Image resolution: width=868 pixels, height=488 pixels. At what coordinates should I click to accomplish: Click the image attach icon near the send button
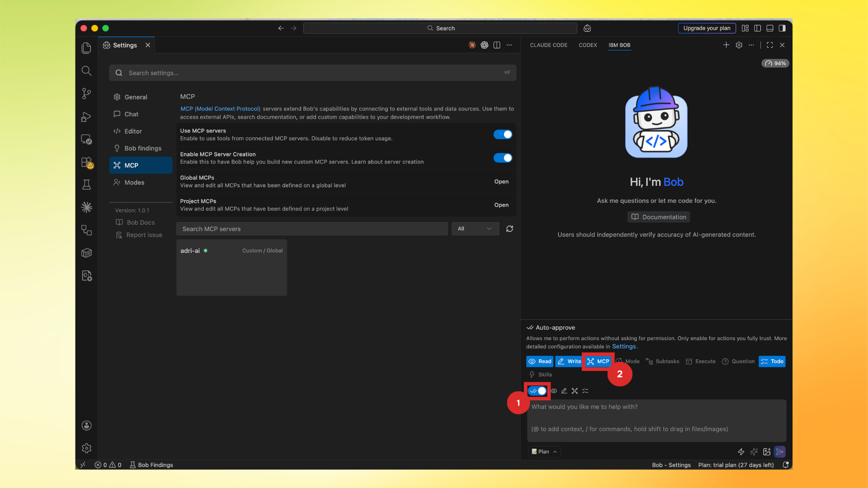click(766, 451)
